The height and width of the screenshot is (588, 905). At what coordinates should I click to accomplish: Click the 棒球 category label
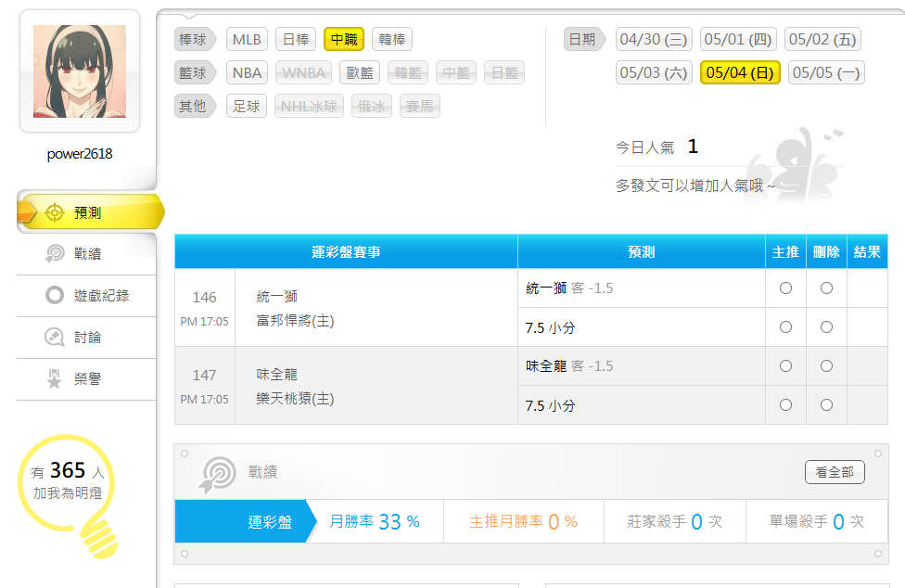pos(195,39)
